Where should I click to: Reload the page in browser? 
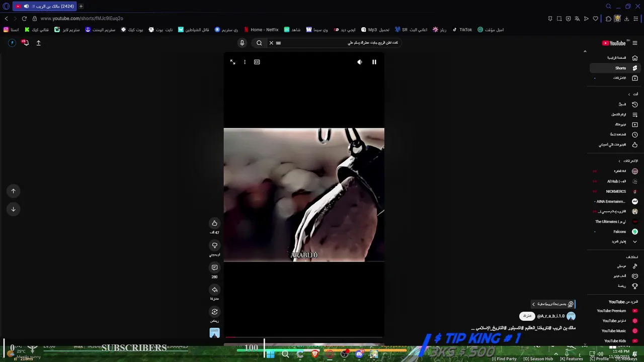pyautogui.click(x=24, y=19)
